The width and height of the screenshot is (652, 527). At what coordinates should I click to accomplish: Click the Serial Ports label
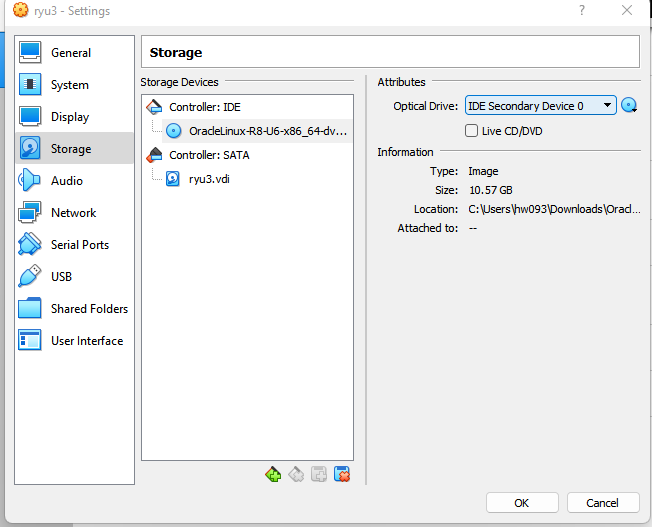tap(80, 245)
